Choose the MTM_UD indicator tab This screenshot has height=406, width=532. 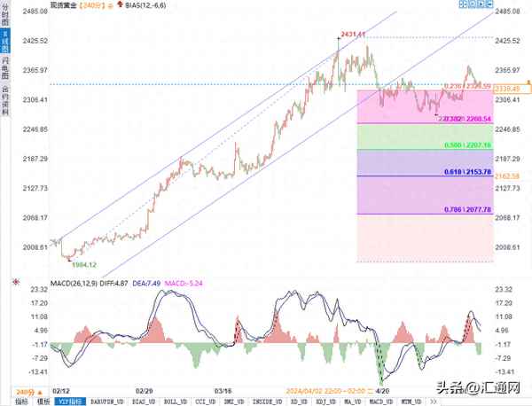point(411,402)
